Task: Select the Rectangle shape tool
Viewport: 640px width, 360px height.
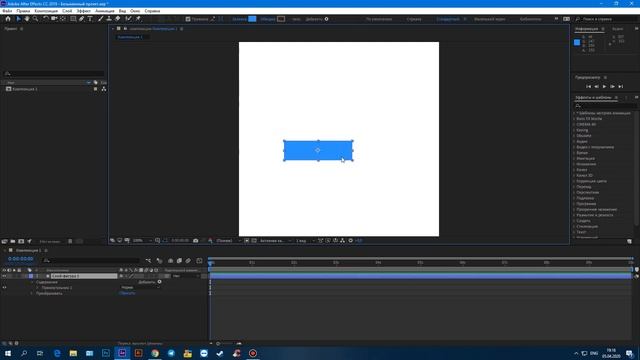Action: [x=73, y=19]
